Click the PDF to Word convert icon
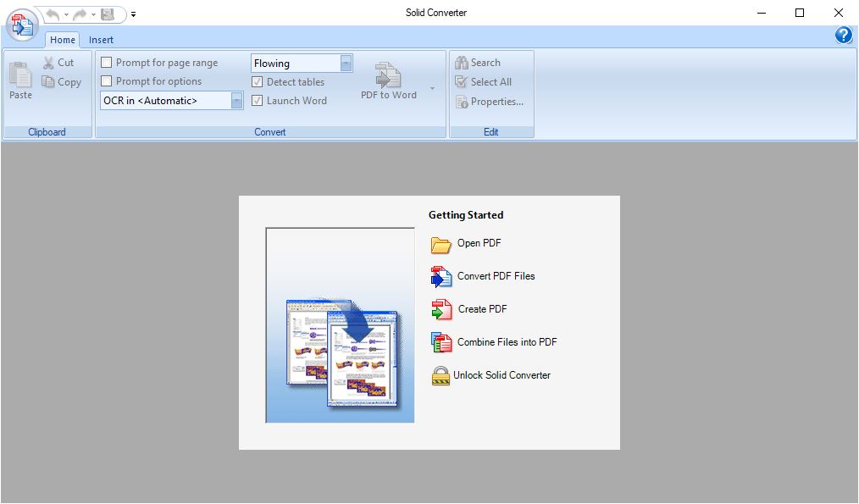The width and height of the screenshot is (859, 504). click(388, 75)
